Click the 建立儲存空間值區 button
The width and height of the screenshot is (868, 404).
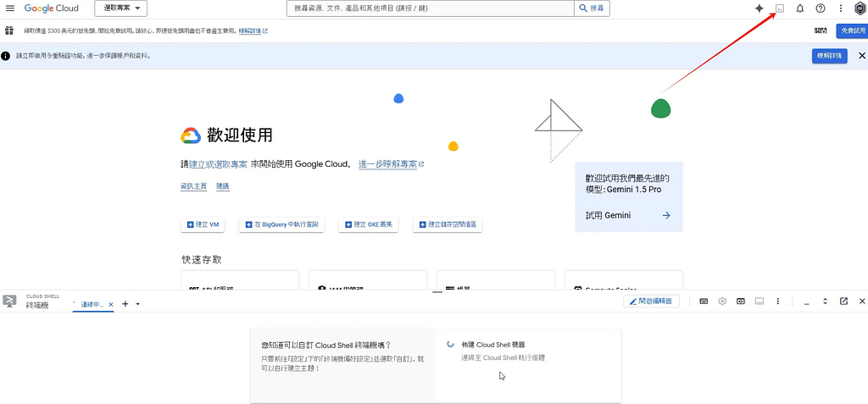(448, 224)
